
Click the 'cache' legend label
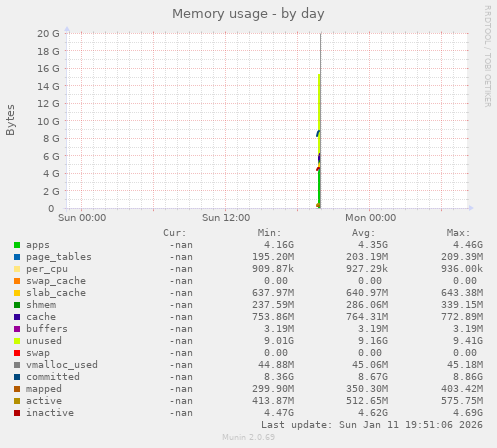pos(41,317)
